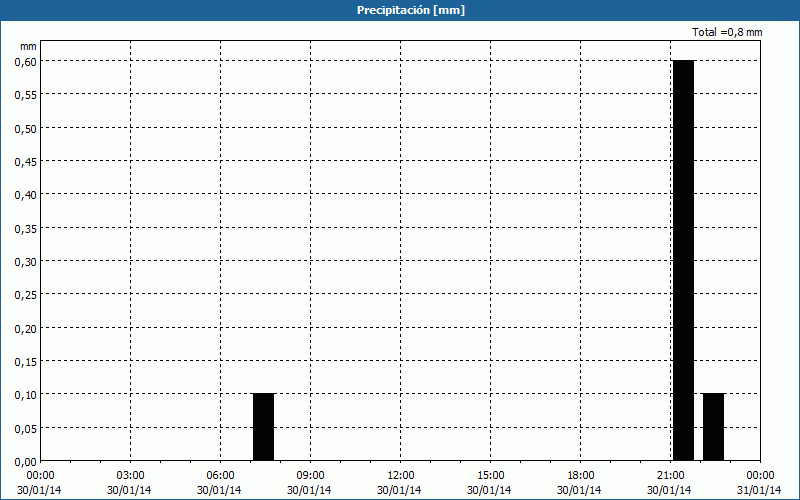Click the 'Total =0,8 mm' label
The width and height of the screenshot is (800, 500).
click(x=727, y=32)
